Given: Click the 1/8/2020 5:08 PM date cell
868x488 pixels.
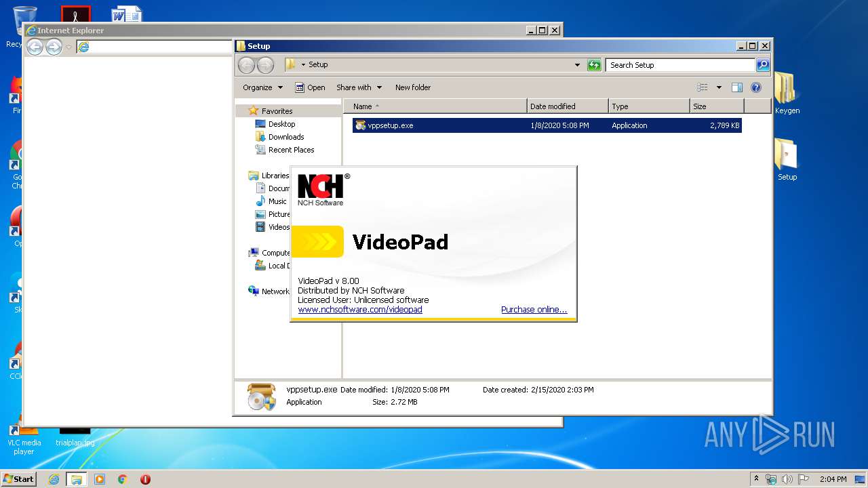Looking at the screenshot, I should [x=559, y=125].
